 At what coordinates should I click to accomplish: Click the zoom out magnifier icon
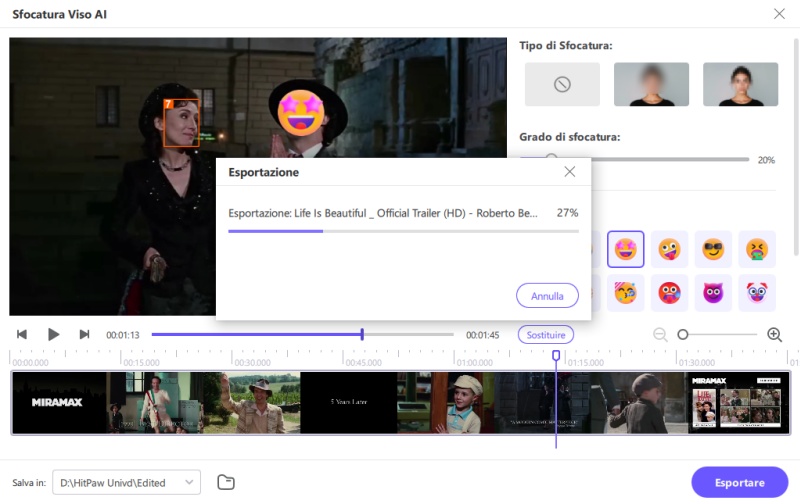coord(660,335)
